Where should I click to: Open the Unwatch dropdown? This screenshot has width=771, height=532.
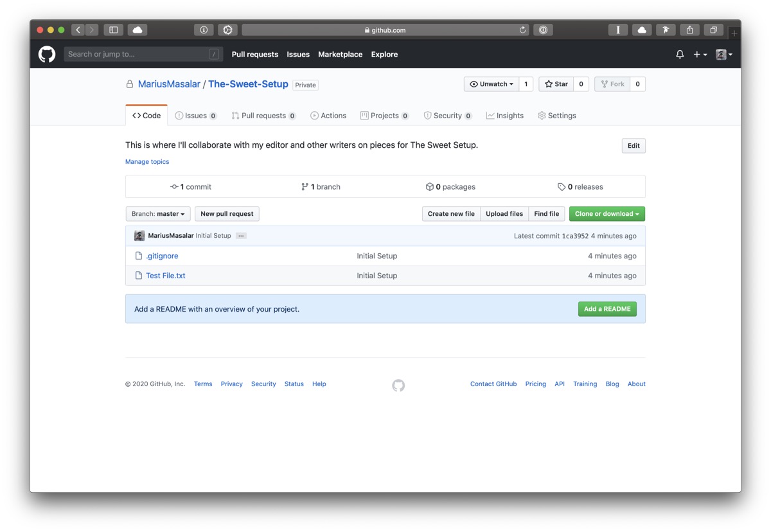(492, 84)
